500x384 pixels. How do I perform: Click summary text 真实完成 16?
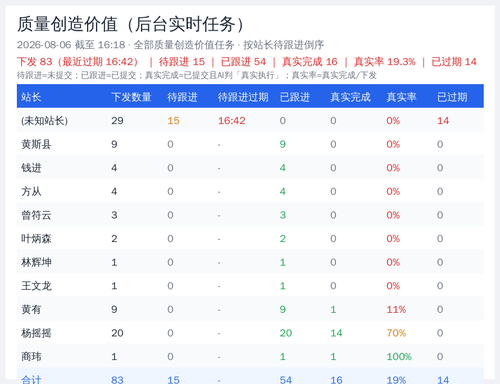pyautogui.click(x=310, y=62)
